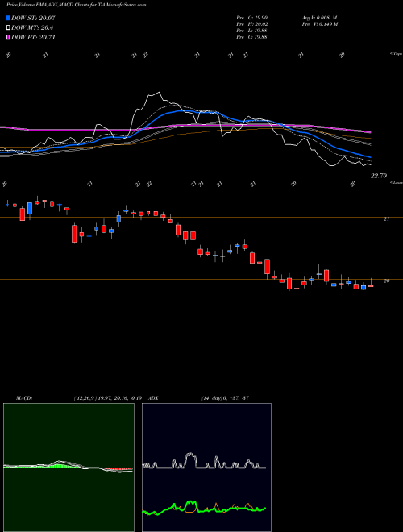The image size is (403, 532).
Task: Click the magenta DOW PT legend swatch
Action: (8, 37)
